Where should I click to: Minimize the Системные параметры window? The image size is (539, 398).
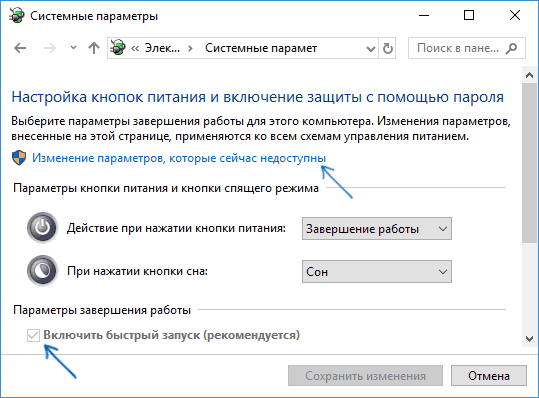pos(424,15)
